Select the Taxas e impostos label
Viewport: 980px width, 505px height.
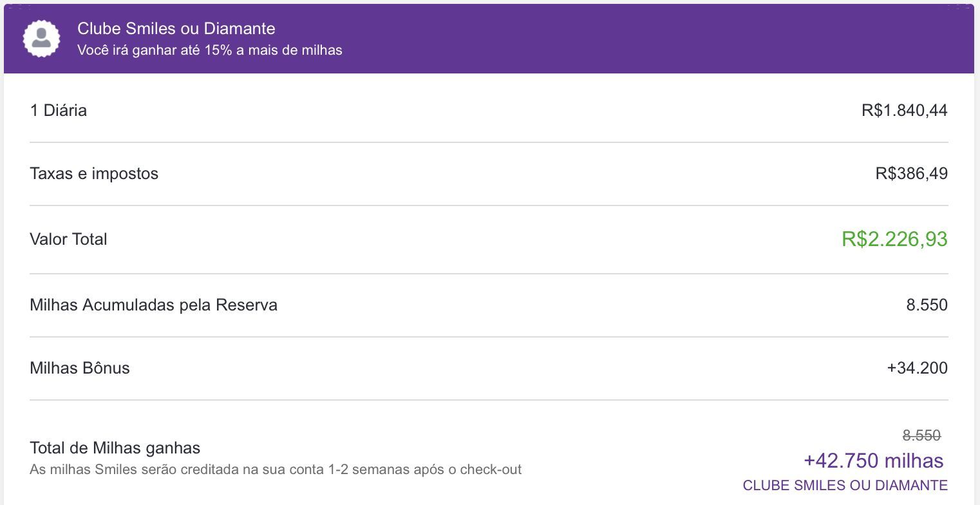pyautogui.click(x=94, y=173)
